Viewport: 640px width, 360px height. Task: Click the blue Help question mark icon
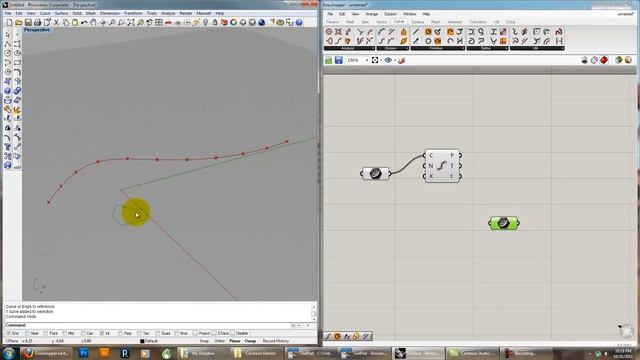pyautogui.click(x=299, y=22)
